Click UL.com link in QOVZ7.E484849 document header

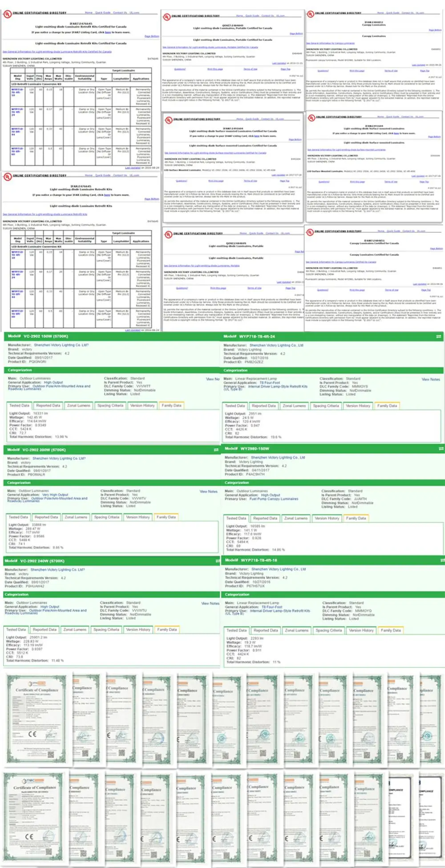[x=280, y=16]
